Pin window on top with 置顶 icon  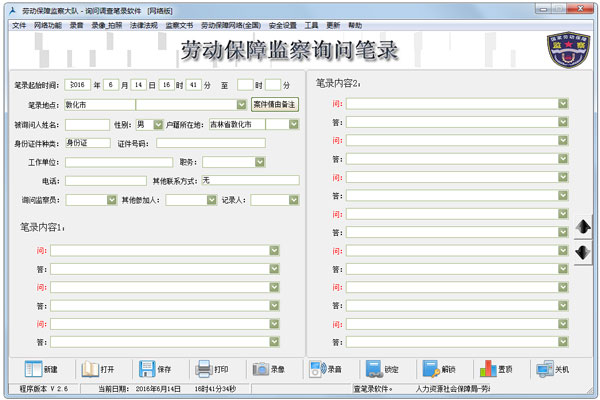click(x=488, y=369)
